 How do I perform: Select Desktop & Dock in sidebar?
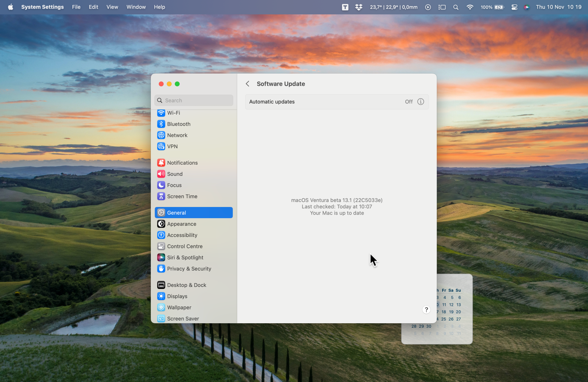(x=194, y=285)
